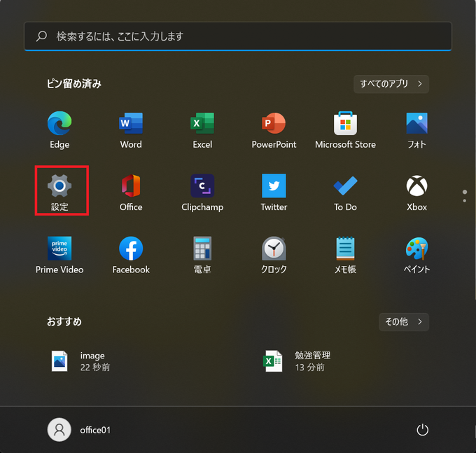Image resolution: width=476 pixels, height=453 pixels.
Task: Click the power button icon
Action: [x=422, y=430]
